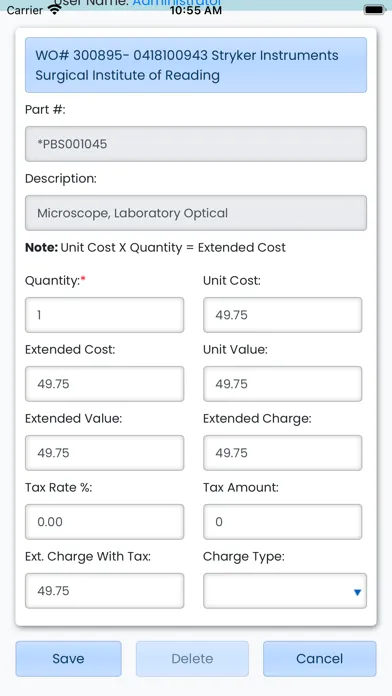The width and height of the screenshot is (392, 696).
Task: Click the Ext. Charge With Tax field
Action: click(x=104, y=591)
